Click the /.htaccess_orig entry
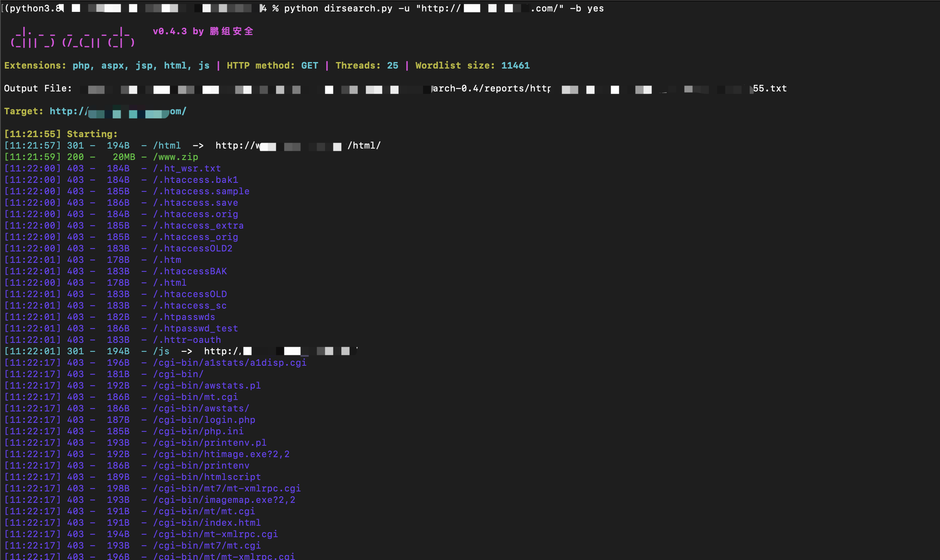 tap(196, 237)
